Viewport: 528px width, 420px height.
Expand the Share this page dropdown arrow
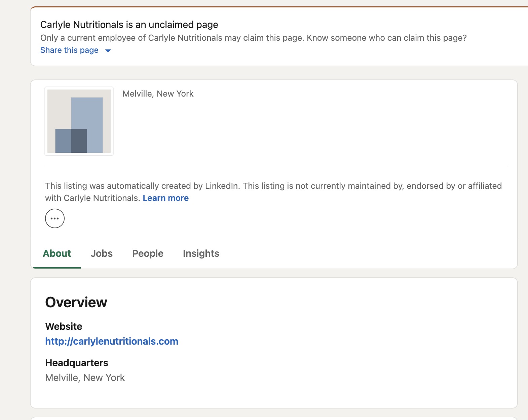pos(108,51)
